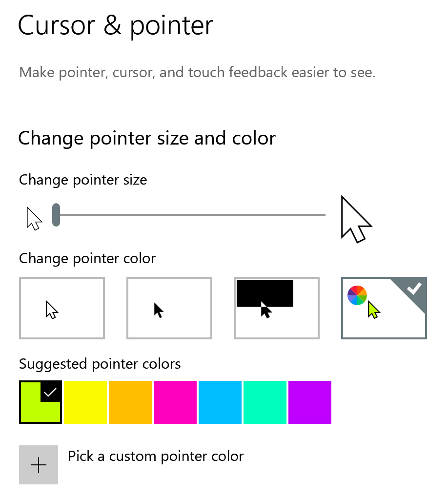This screenshot has height=501, width=448.
Task: Click the pointer size slider thumb
Action: click(x=56, y=215)
